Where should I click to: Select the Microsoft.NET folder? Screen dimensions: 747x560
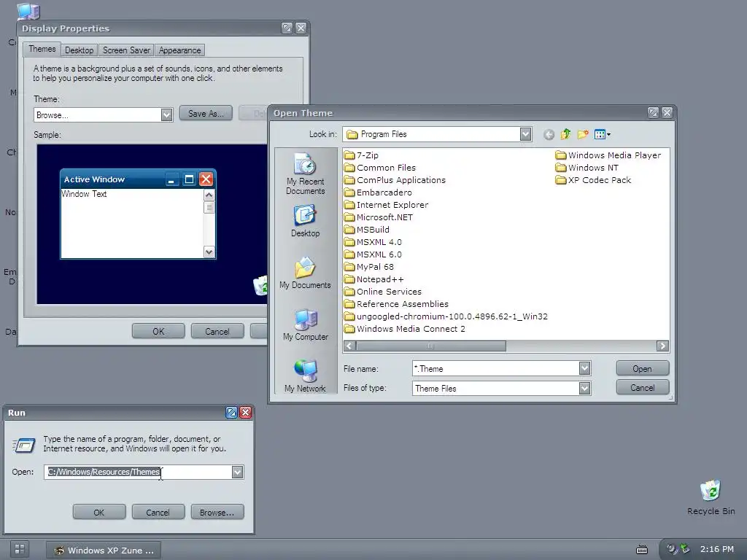pyautogui.click(x=379, y=217)
